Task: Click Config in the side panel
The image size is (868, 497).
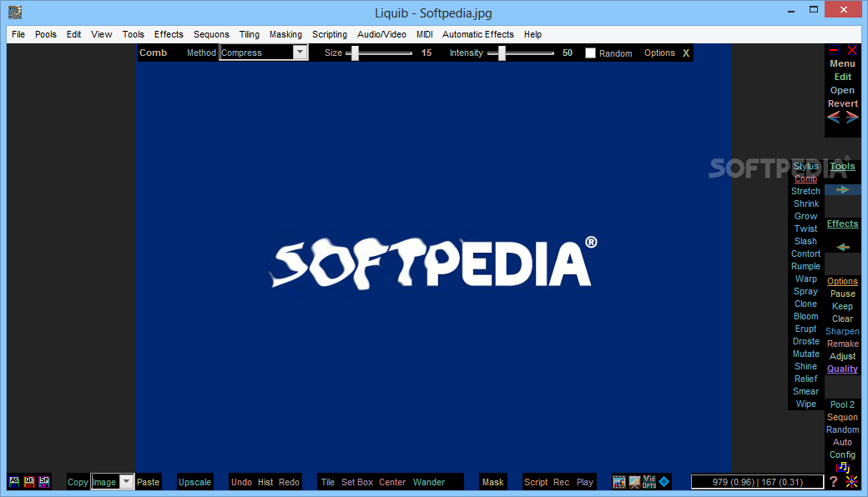Action: click(842, 455)
